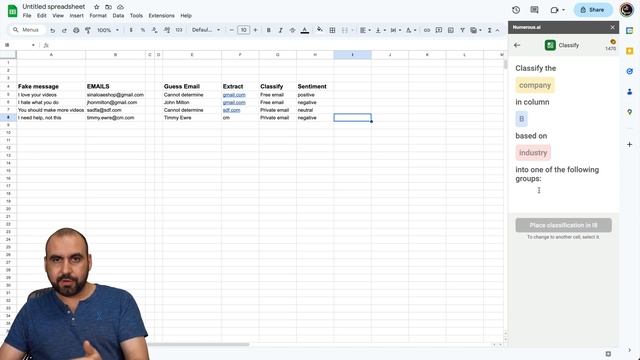Image resolution: width=640 pixels, height=360 pixels.
Task: Open the Edit menu
Action: pos(42,16)
